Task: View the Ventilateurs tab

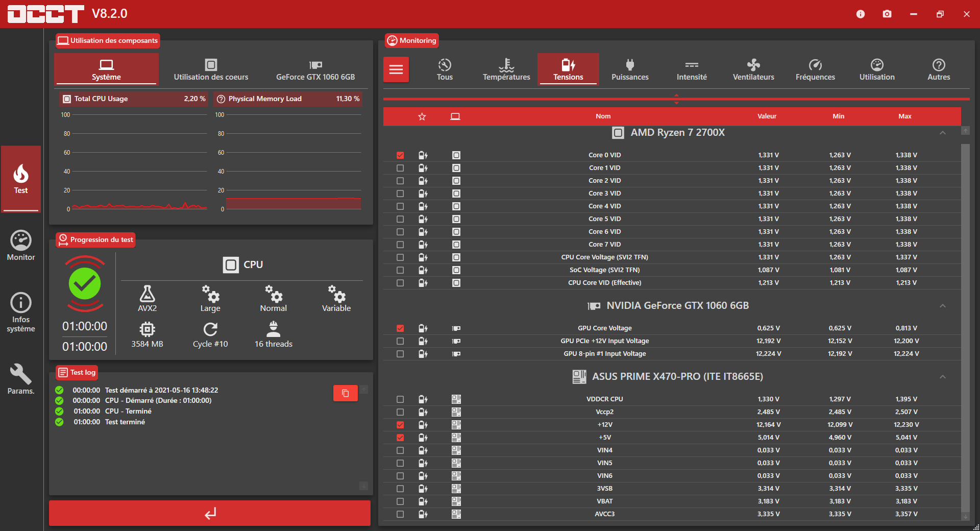Action: 753,69
